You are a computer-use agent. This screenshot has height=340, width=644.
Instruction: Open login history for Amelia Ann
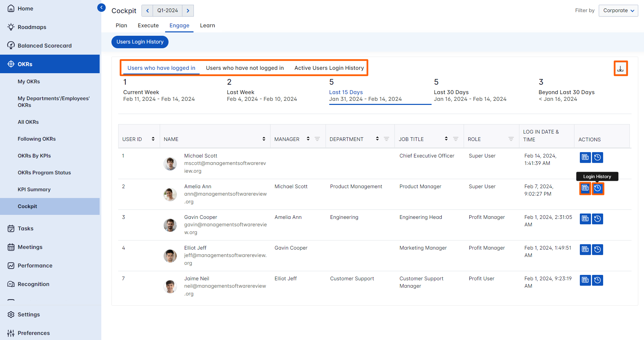click(x=597, y=188)
